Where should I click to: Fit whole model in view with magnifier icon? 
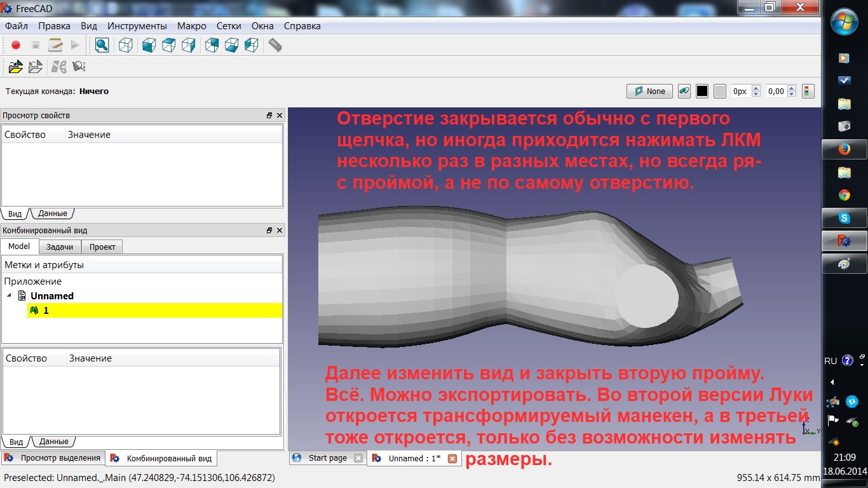(x=102, y=45)
